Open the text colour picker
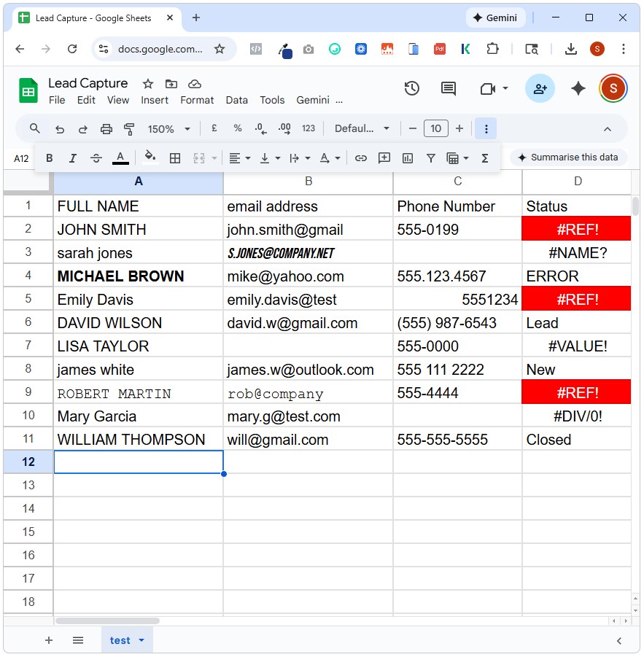The image size is (644, 657). click(x=120, y=158)
